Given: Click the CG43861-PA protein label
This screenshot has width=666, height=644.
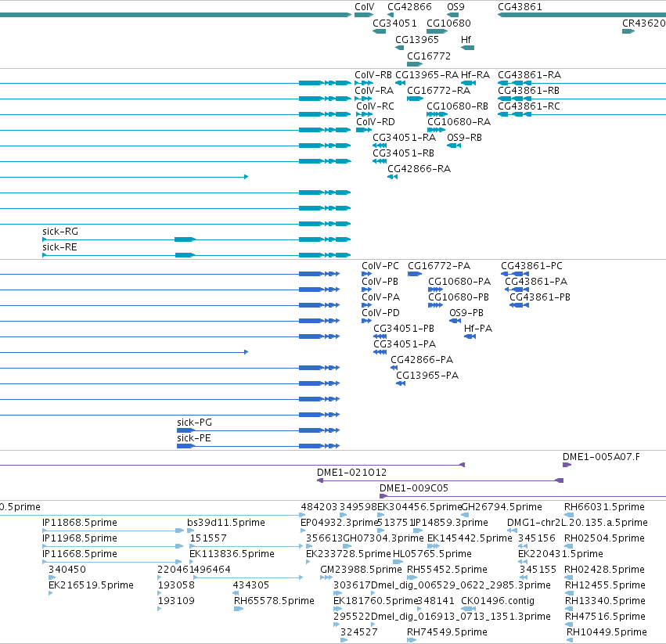Looking at the screenshot, I should 536,282.
